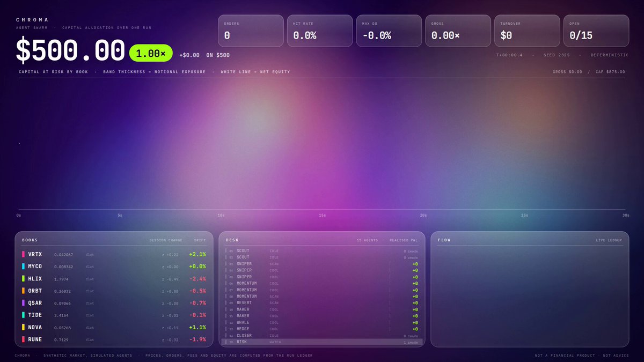Viewport: 644px width, 362px height.
Task: Click the CAP $875.00 readout
Action: coord(610,72)
